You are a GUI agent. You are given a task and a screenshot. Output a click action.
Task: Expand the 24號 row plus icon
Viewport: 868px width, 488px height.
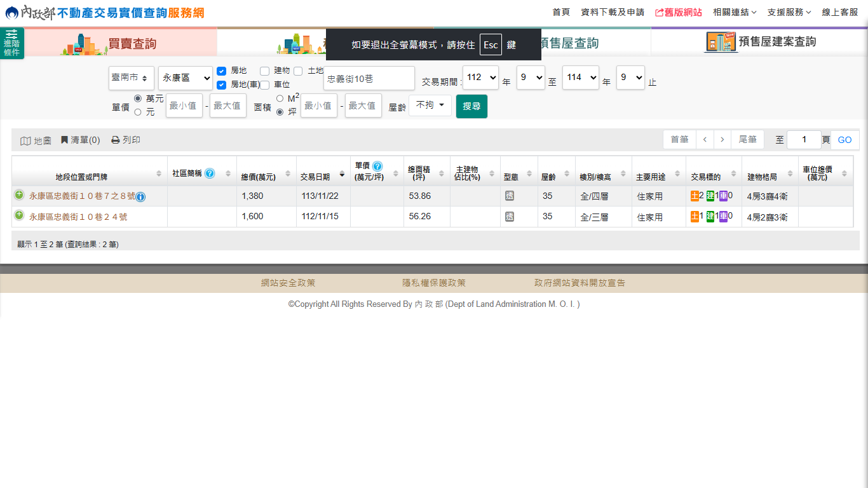tap(19, 215)
